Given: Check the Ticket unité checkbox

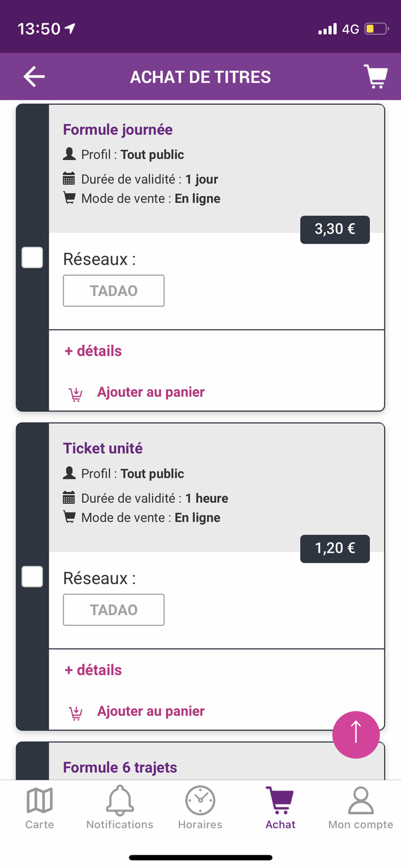Looking at the screenshot, I should (x=33, y=576).
